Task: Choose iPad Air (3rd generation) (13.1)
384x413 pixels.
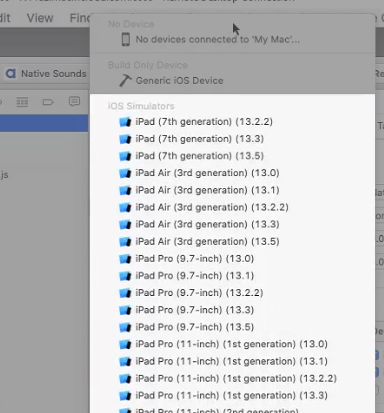Action: [232, 190]
